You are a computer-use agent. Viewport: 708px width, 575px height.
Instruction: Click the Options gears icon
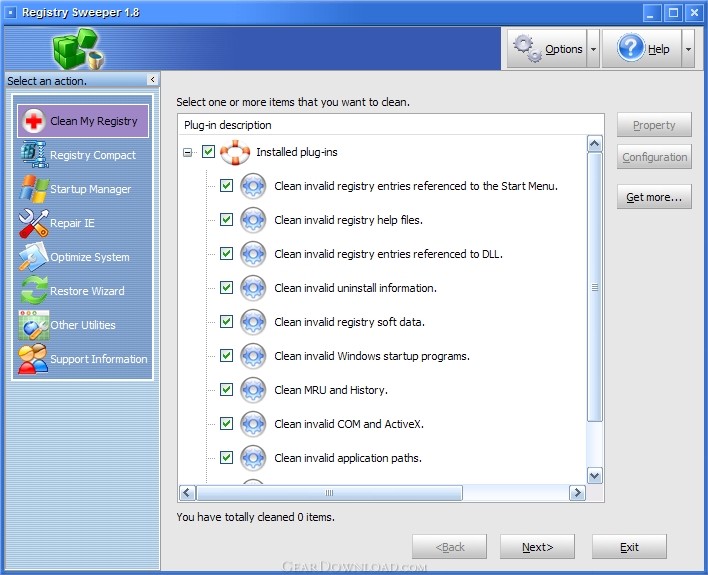(527, 48)
